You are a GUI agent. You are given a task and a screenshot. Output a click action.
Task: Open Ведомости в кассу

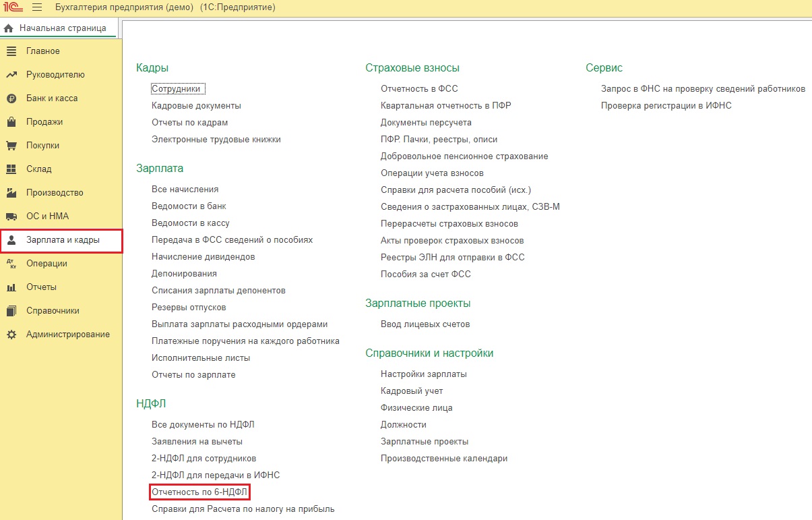[x=191, y=223]
